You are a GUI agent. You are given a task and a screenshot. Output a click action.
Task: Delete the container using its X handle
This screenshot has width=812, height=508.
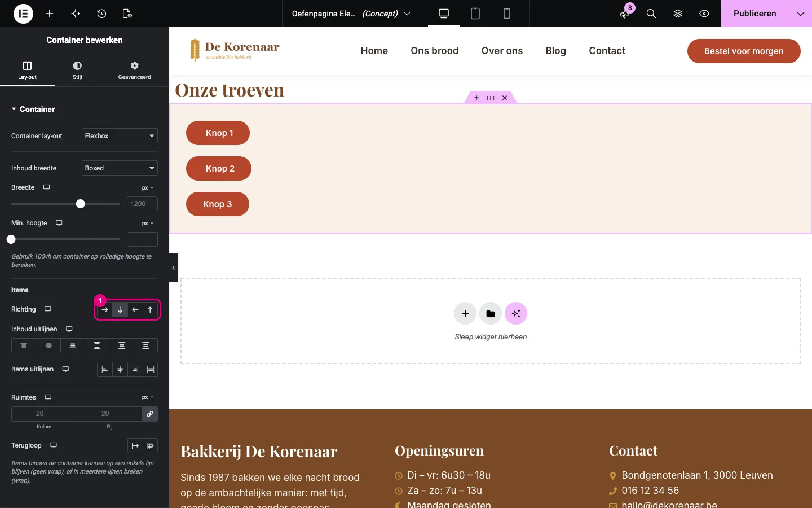pyautogui.click(x=505, y=98)
